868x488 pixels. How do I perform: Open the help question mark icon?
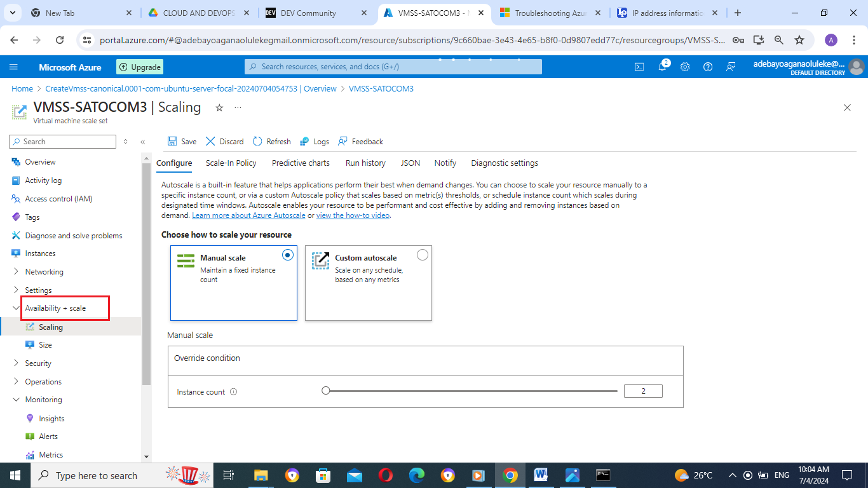[708, 67]
